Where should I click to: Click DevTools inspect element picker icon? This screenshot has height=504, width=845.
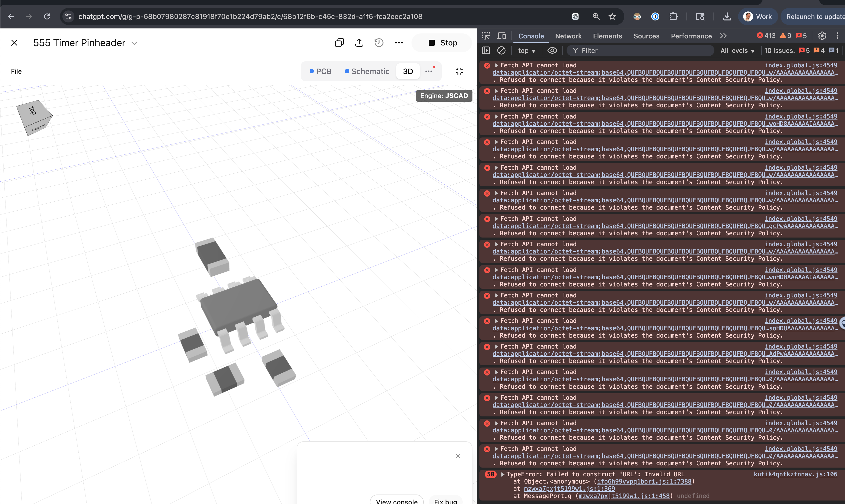486,36
